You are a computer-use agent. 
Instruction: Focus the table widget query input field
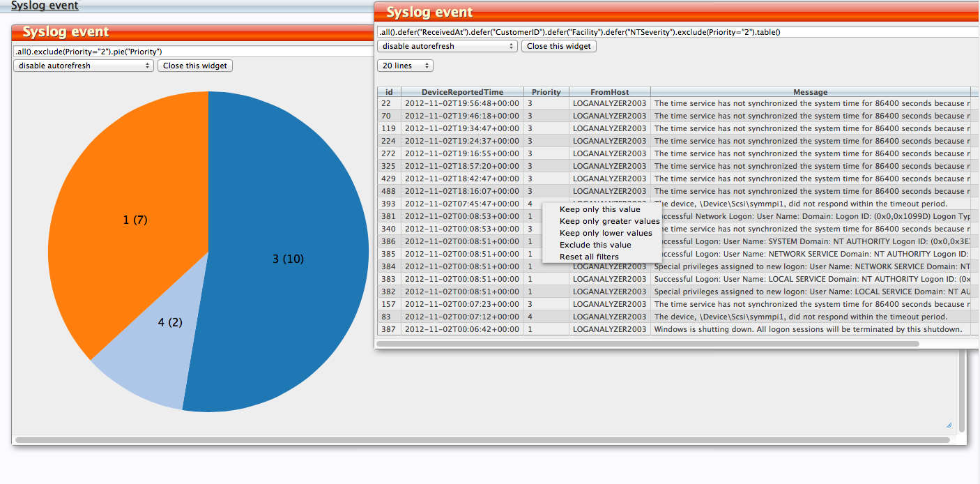[x=676, y=32]
